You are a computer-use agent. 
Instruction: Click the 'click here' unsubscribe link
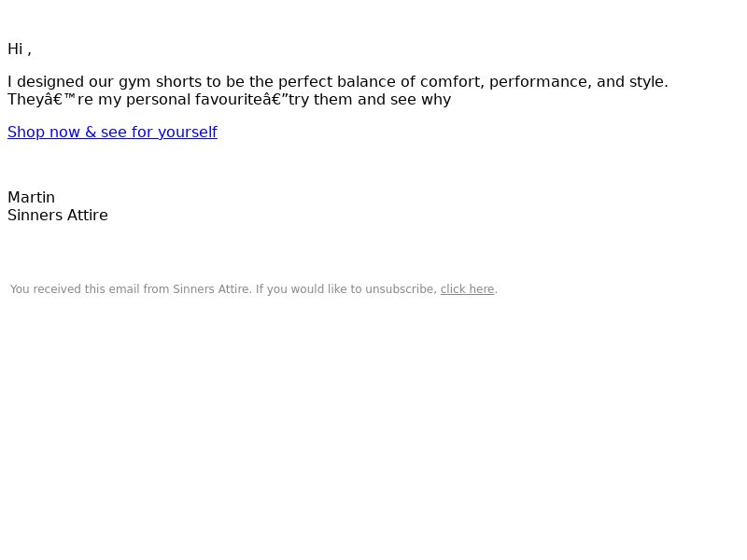(467, 289)
